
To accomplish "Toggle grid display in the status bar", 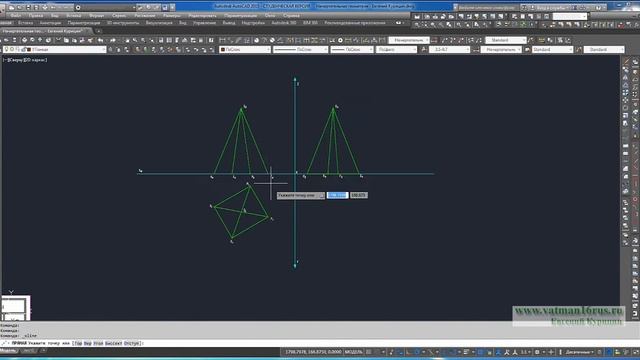I will click(369, 352).
